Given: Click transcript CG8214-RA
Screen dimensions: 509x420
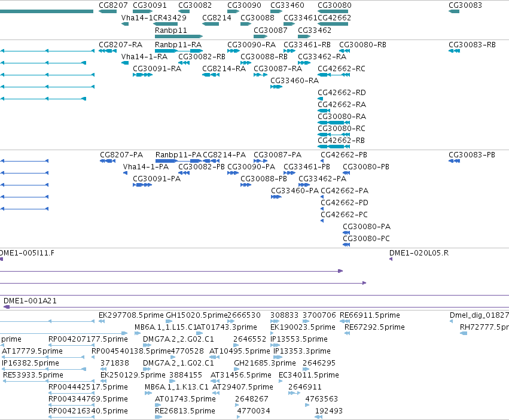Looking at the screenshot, I should 224,69.
